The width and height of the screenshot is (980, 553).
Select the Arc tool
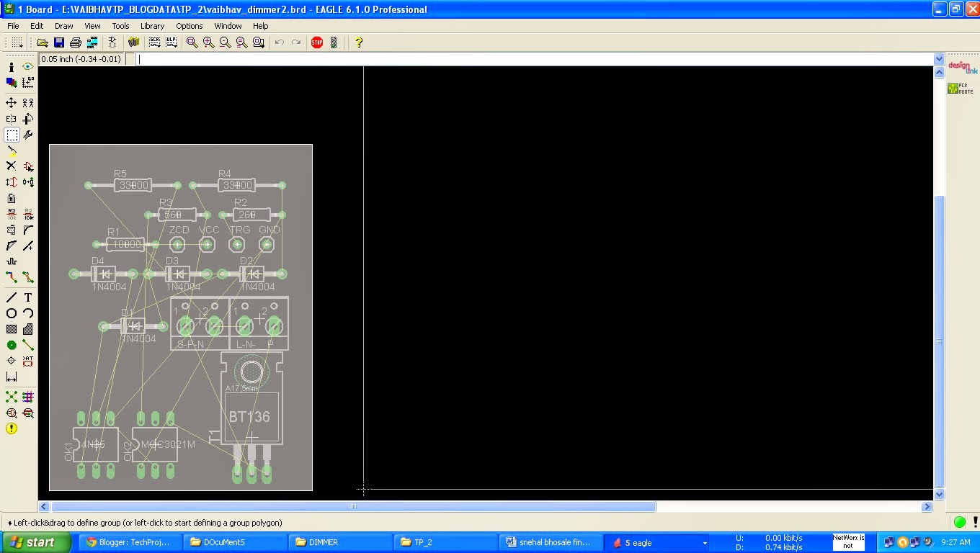(x=28, y=313)
